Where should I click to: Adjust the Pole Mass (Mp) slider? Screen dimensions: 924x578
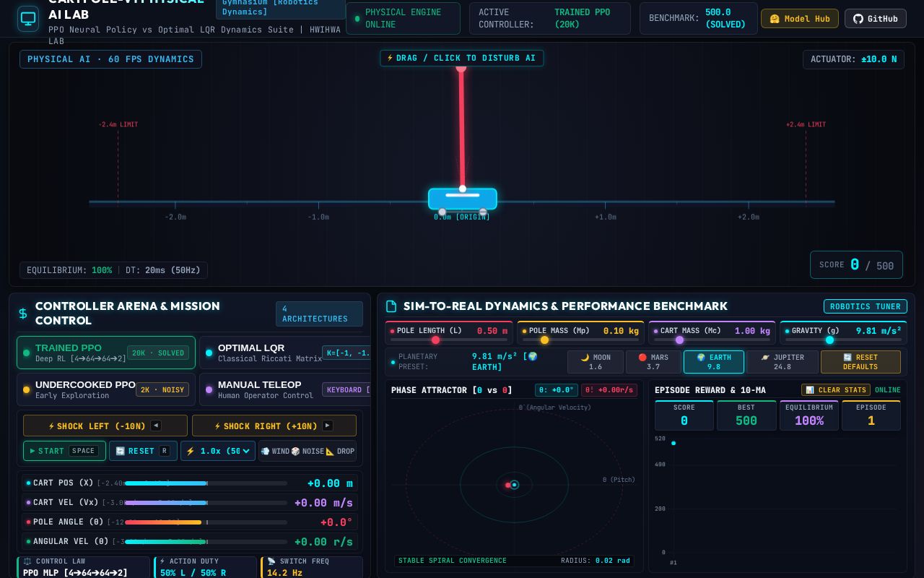581,340
